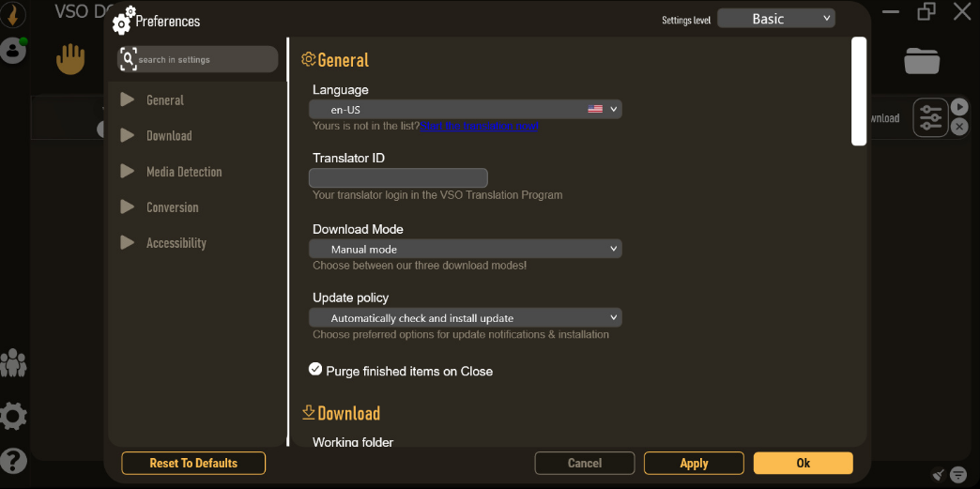Click the US flag in Language field
Image resolution: width=980 pixels, height=489 pixels.
click(x=595, y=109)
